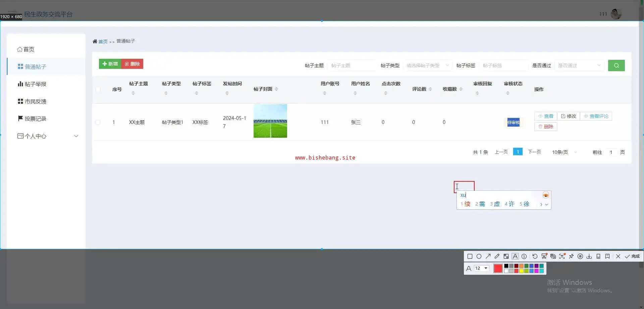Click the home icon in breadcrumb
The image size is (644, 309).
click(95, 41)
